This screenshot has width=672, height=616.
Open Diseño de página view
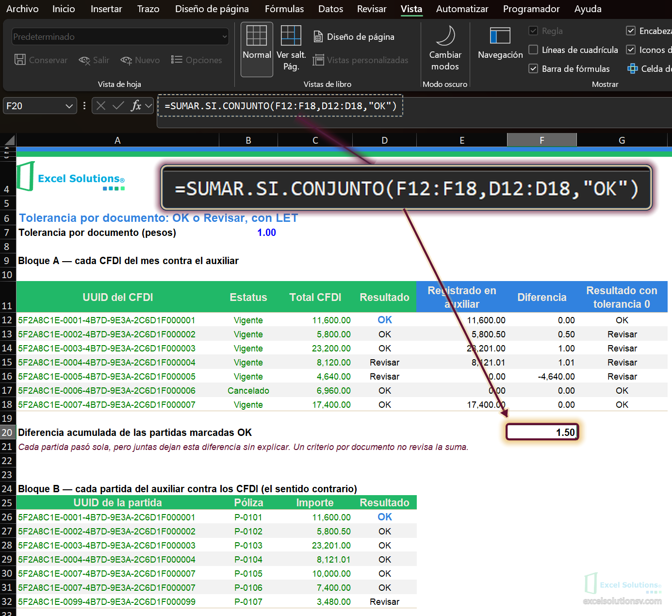click(x=354, y=37)
